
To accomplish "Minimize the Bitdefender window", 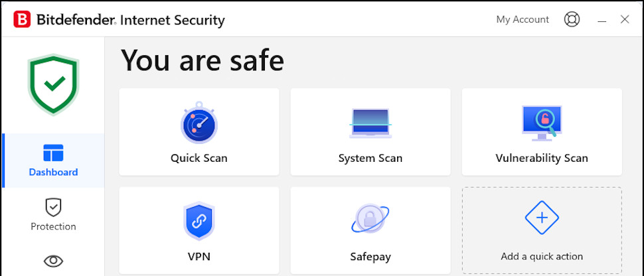I will click(602, 20).
